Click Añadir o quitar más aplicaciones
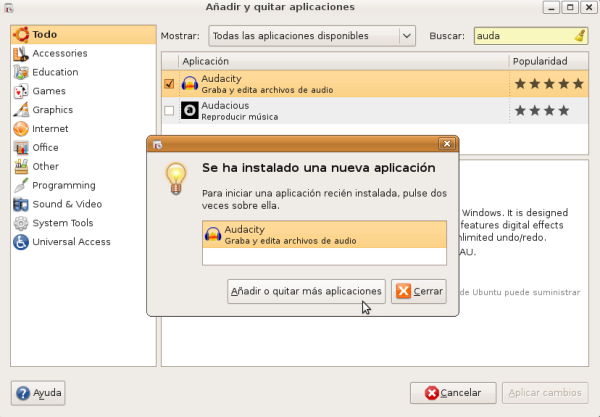 point(306,291)
